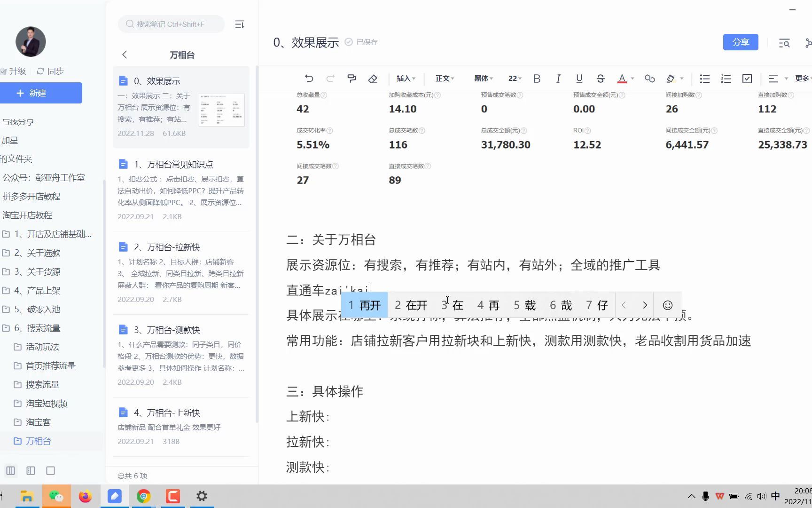Open File Explorer from the taskbar
812x508 pixels.
click(x=27, y=496)
